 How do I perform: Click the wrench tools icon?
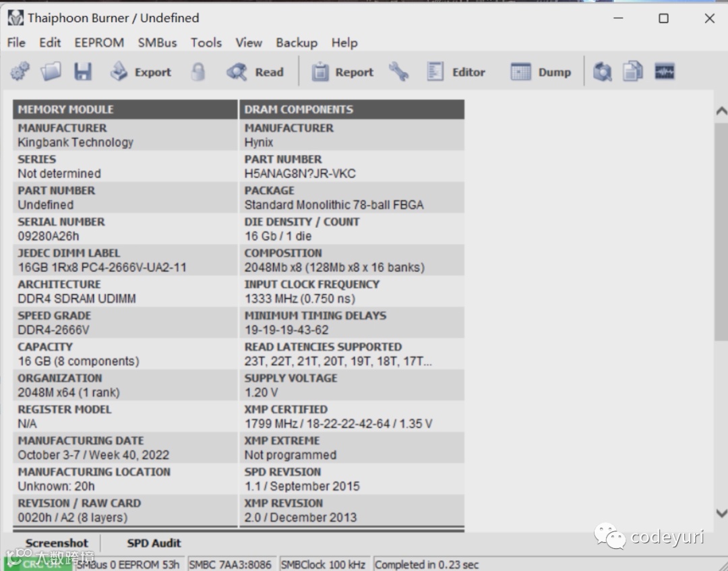399,71
